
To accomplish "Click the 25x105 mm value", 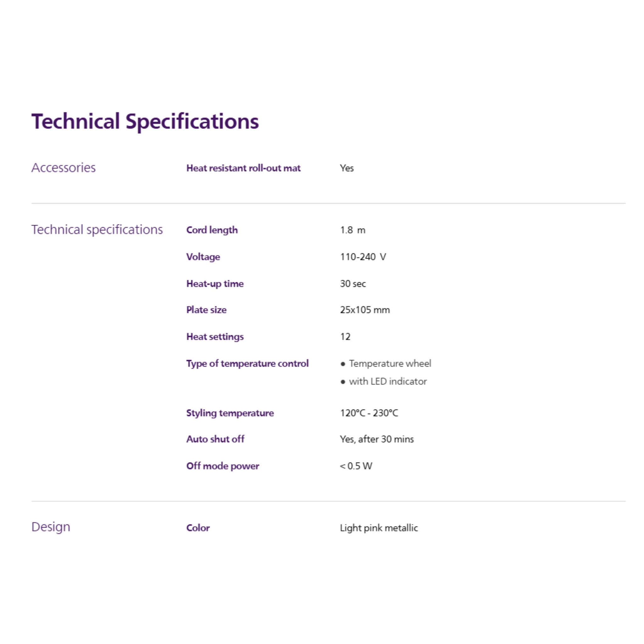I will [365, 310].
